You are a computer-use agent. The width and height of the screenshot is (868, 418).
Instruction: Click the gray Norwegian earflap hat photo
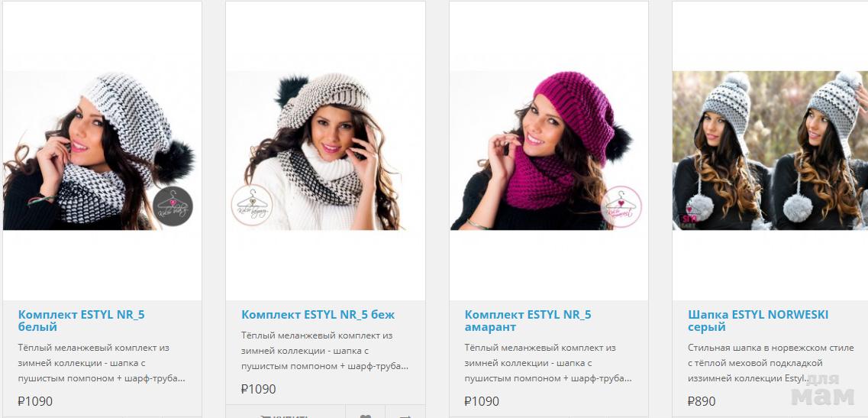coord(770,151)
